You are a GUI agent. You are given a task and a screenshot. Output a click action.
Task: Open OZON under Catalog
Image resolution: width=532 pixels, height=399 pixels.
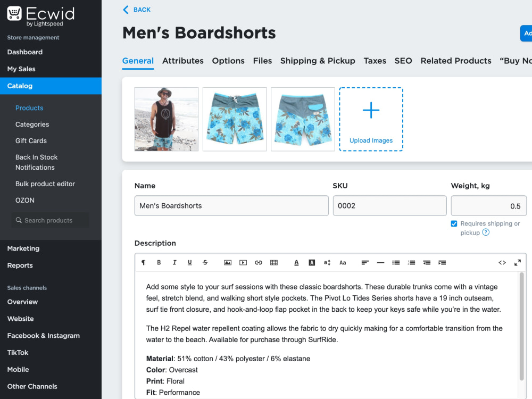(25, 200)
